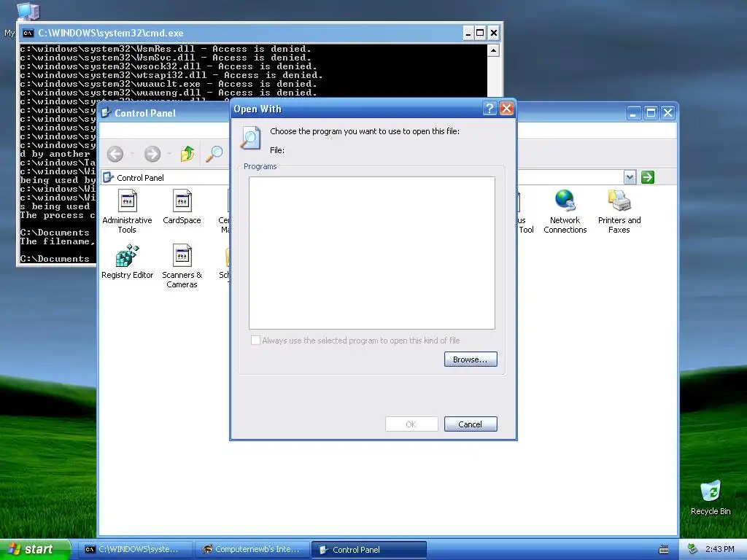Maximize the cmd.exe window
This screenshot has width=747, height=560.
click(x=480, y=33)
